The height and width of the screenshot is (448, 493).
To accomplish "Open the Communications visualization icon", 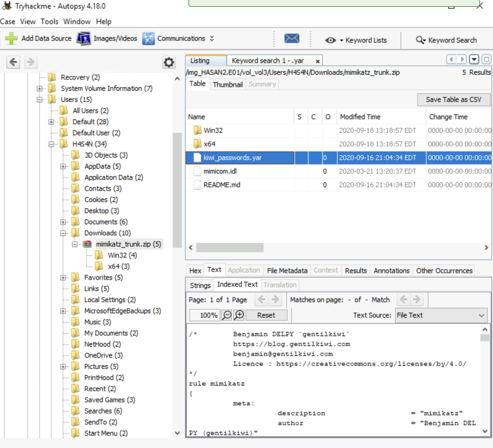I will tap(148, 38).
